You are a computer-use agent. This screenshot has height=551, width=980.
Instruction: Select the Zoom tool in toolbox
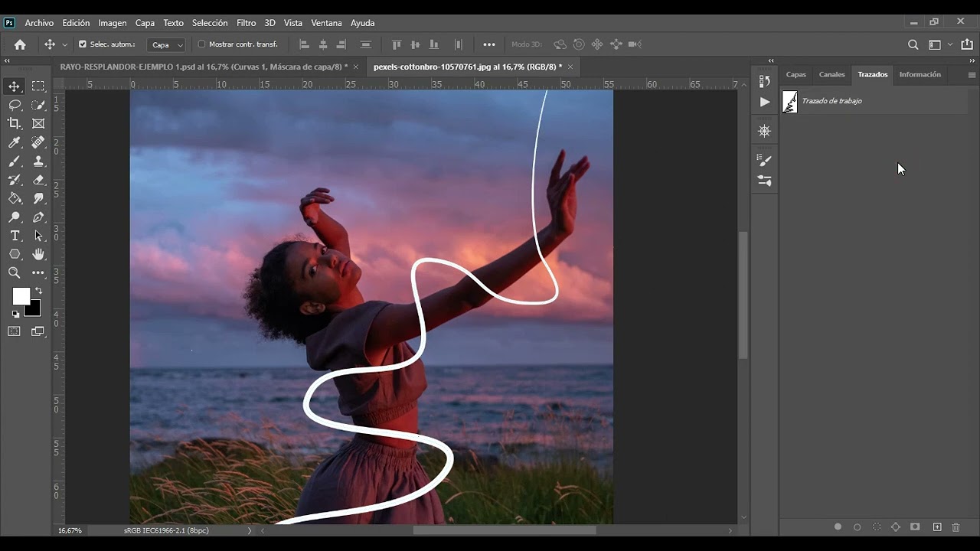(x=15, y=272)
